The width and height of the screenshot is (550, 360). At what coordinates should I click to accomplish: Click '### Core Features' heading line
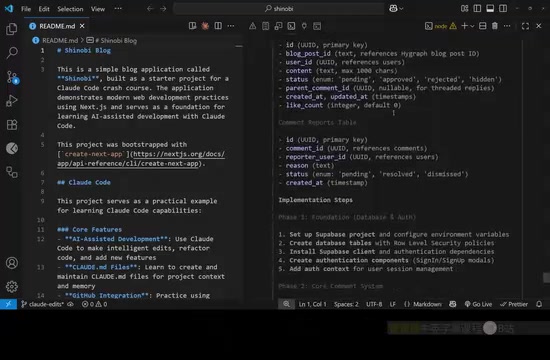tap(89, 229)
